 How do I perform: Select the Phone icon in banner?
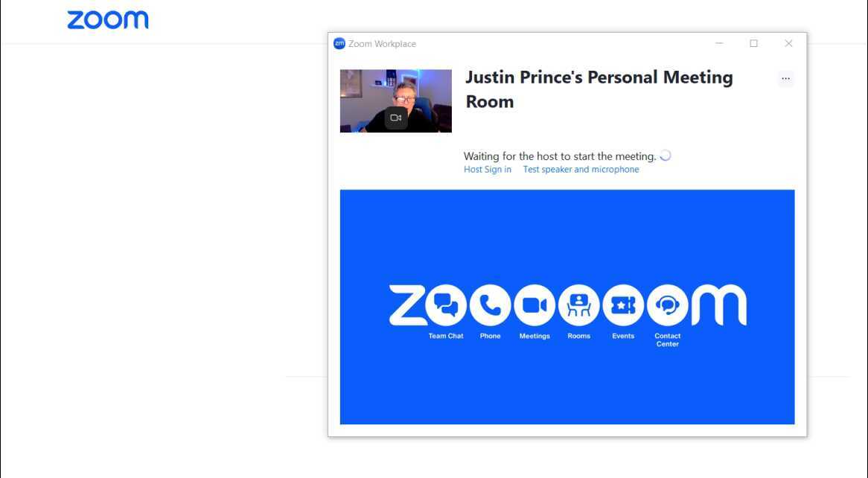click(x=490, y=305)
